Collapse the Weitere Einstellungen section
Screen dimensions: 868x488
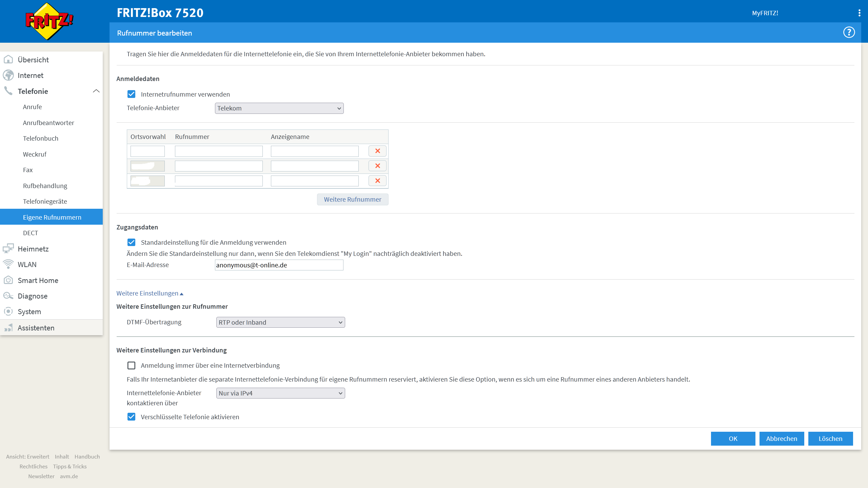(x=150, y=293)
